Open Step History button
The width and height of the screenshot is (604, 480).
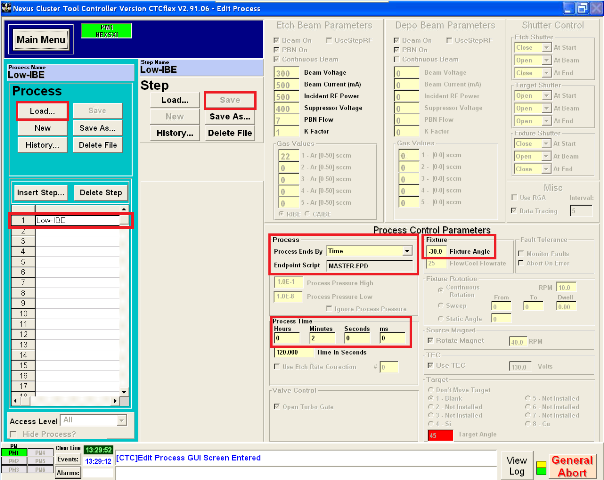click(x=175, y=133)
